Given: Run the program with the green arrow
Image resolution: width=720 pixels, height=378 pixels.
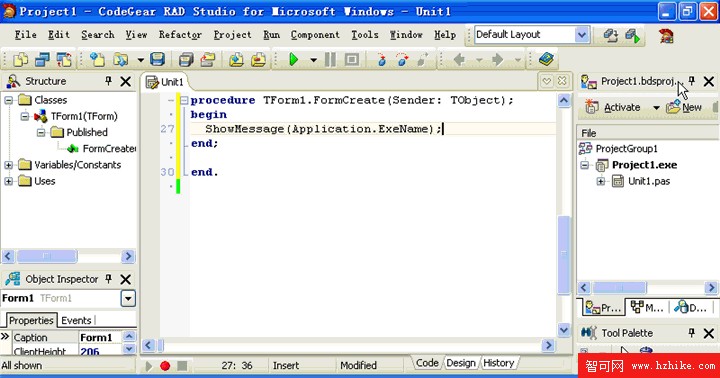Looking at the screenshot, I should [x=293, y=60].
